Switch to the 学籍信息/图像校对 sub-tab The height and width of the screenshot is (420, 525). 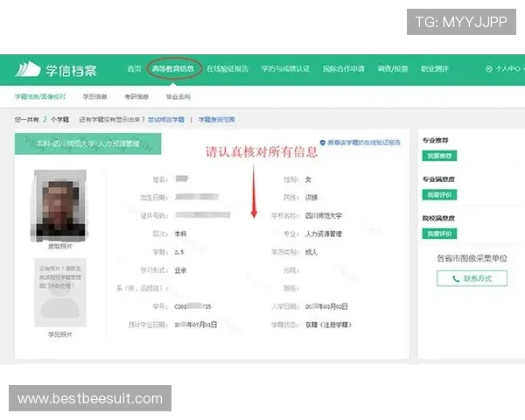tap(40, 96)
